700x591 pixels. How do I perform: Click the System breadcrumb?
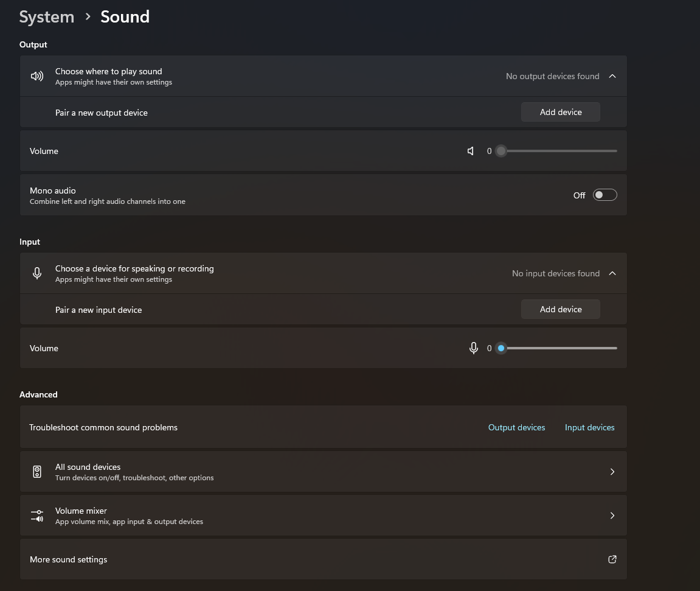click(46, 16)
